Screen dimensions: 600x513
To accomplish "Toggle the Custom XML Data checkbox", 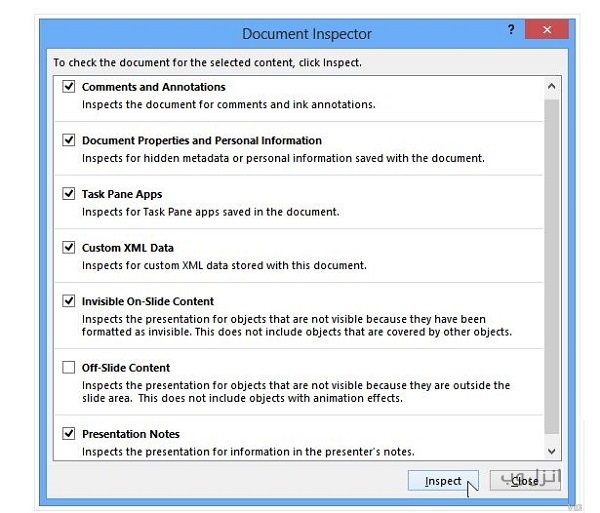I will coord(69,248).
